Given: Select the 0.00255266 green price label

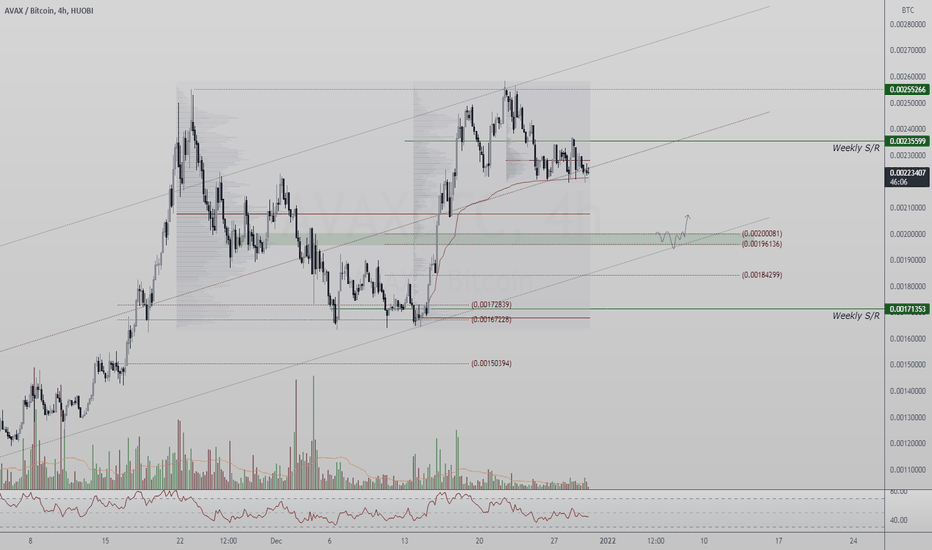Looking at the screenshot, I should pyautogui.click(x=907, y=90).
